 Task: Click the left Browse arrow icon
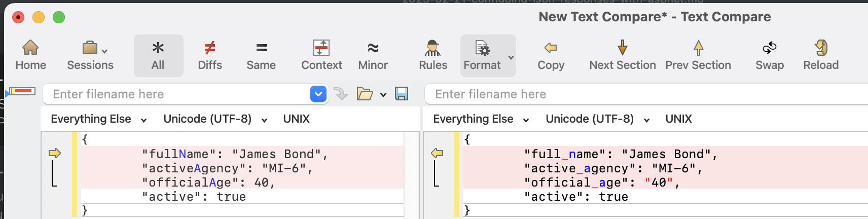pyautogui.click(x=340, y=94)
